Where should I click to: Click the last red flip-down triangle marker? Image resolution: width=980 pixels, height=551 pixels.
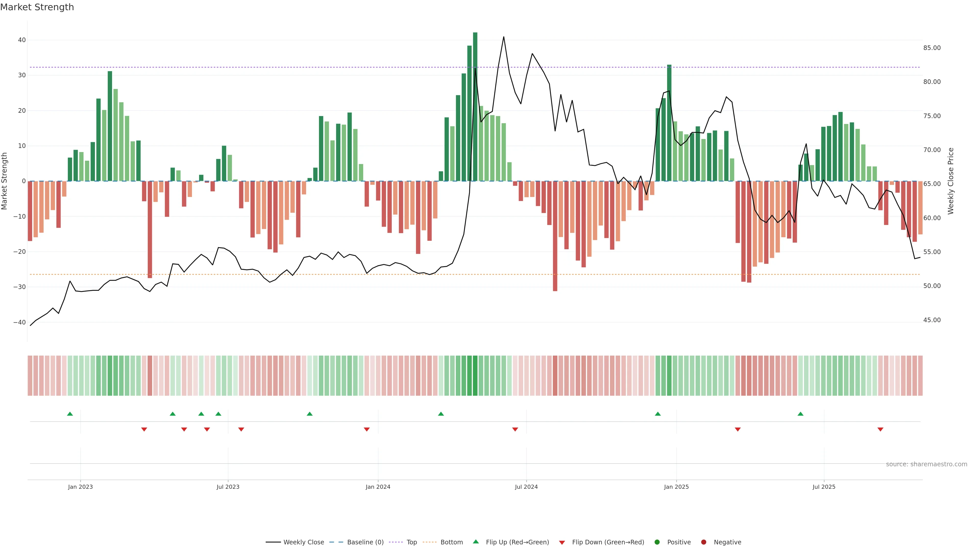click(880, 429)
